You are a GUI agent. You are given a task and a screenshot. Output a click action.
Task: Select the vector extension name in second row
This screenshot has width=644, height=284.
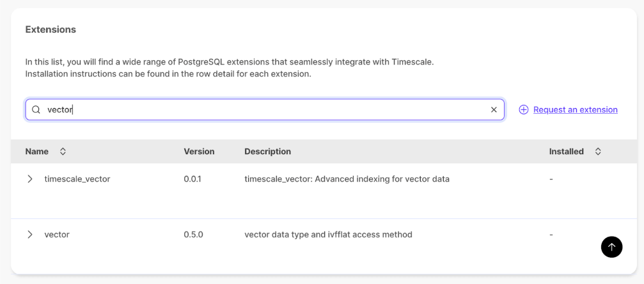pyautogui.click(x=57, y=235)
